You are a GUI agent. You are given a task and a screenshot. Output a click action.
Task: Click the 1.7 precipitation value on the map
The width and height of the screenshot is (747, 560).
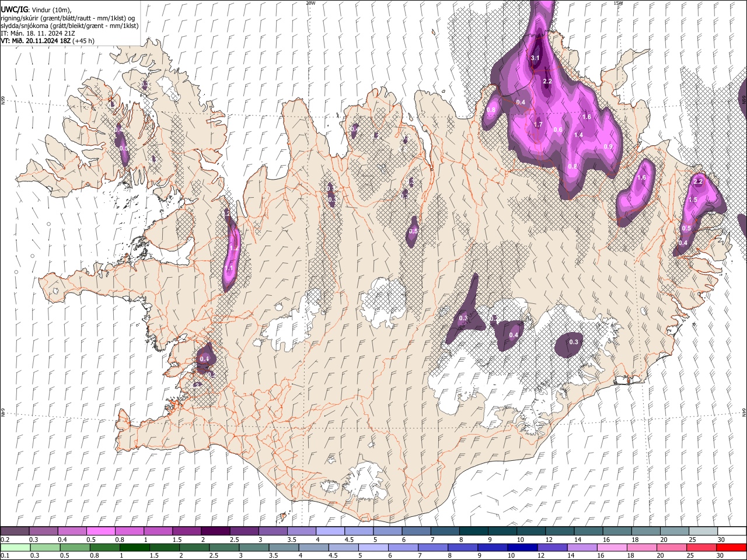(538, 124)
